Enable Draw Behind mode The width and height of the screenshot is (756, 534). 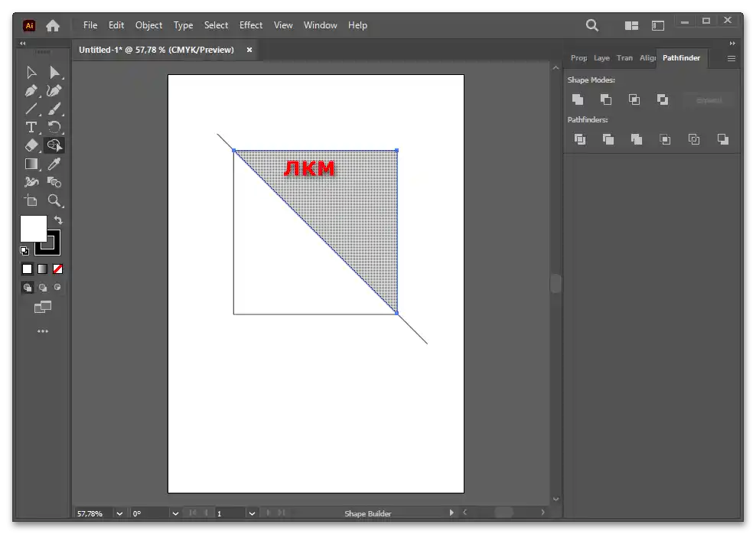pyautogui.click(x=43, y=288)
